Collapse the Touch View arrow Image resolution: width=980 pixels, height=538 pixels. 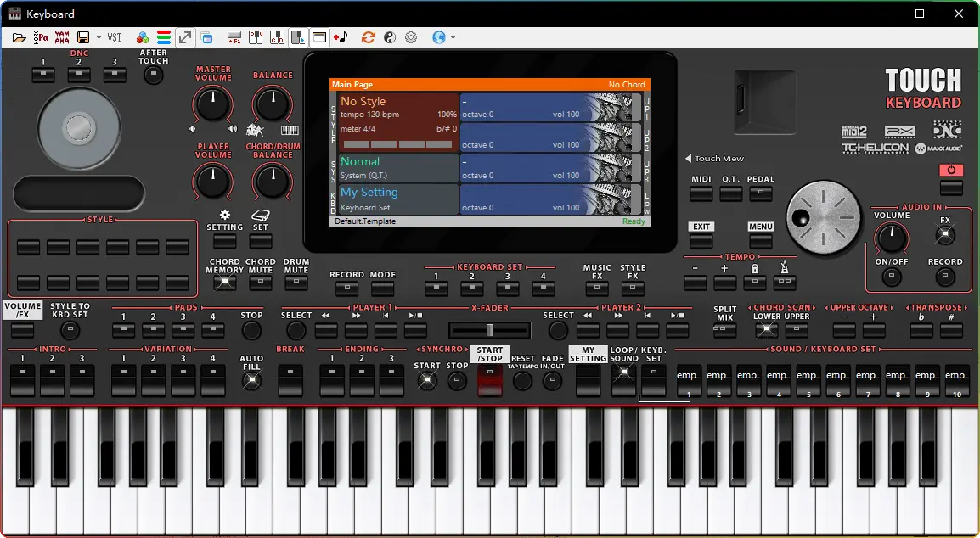689,159
